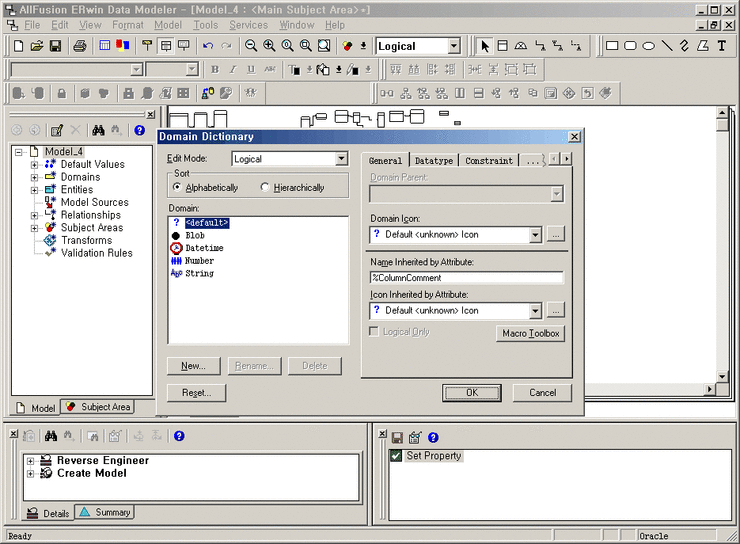Expand the Domains tree node
Viewport: 740px width, 544px height.
click(34, 177)
